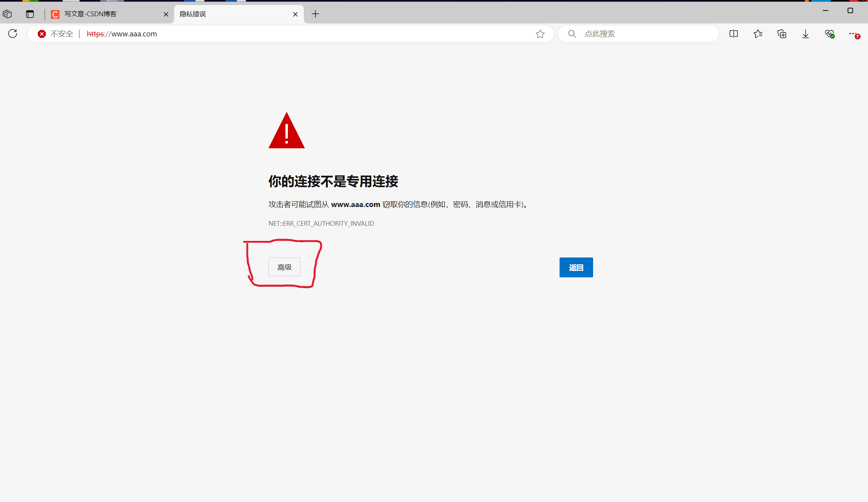The height and width of the screenshot is (502, 868).
Task: Open a new tab with plus button
Action: click(315, 14)
